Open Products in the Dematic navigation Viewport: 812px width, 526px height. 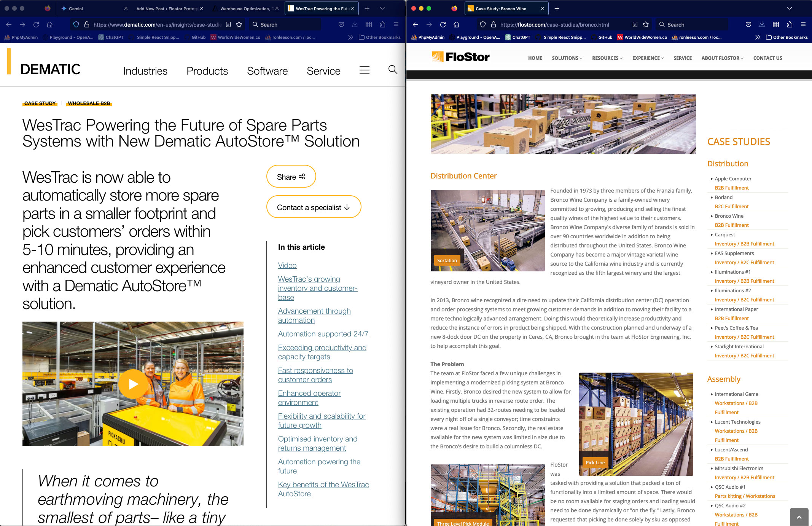pyautogui.click(x=207, y=71)
